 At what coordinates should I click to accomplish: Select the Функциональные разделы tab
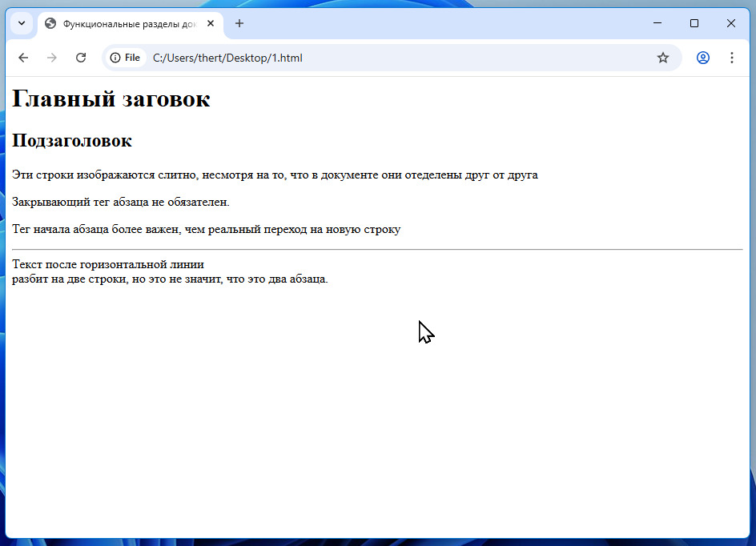131,23
